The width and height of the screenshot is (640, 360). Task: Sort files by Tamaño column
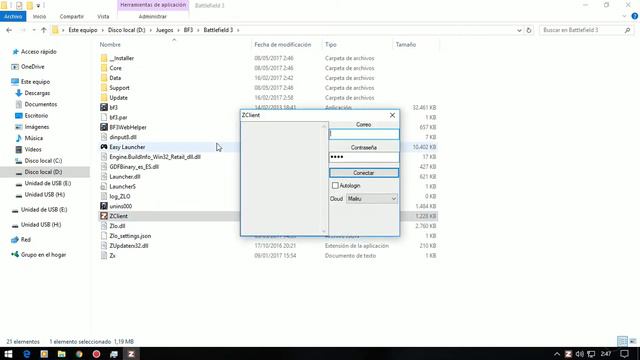coord(406,44)
